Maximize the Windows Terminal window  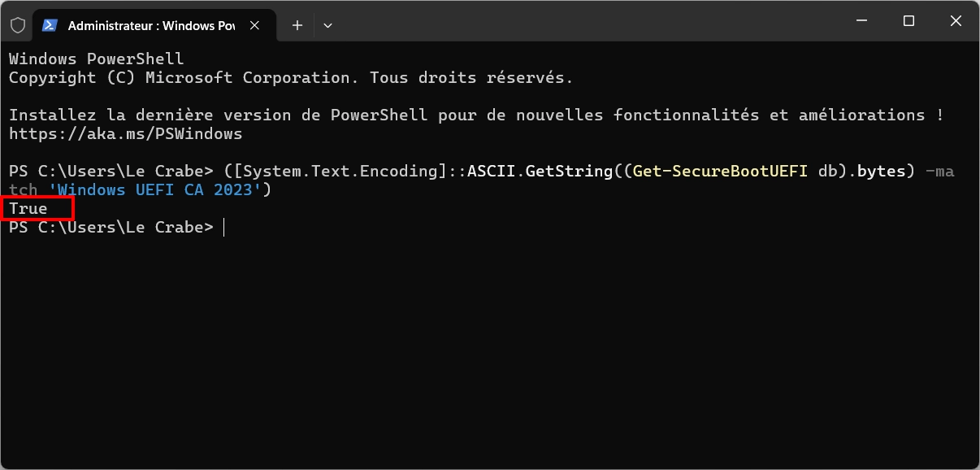pyautogui.click(x=908, y=22)
